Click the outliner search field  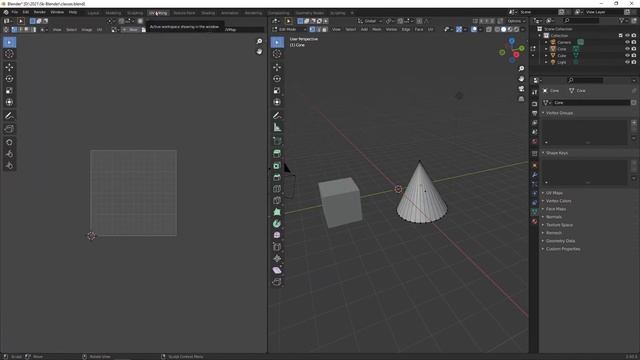point(582,20)
